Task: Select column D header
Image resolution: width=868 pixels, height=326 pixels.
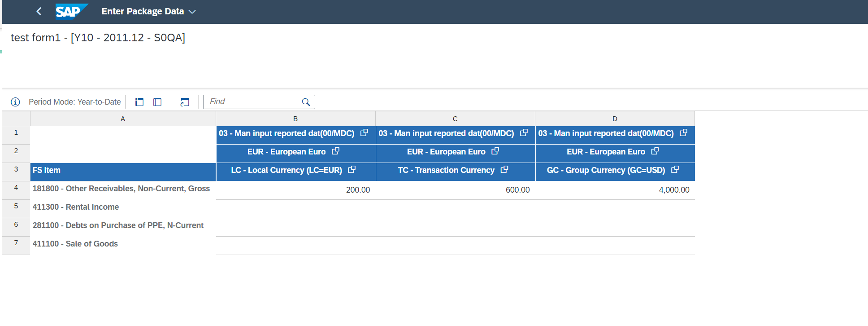Action: (615, 119)
